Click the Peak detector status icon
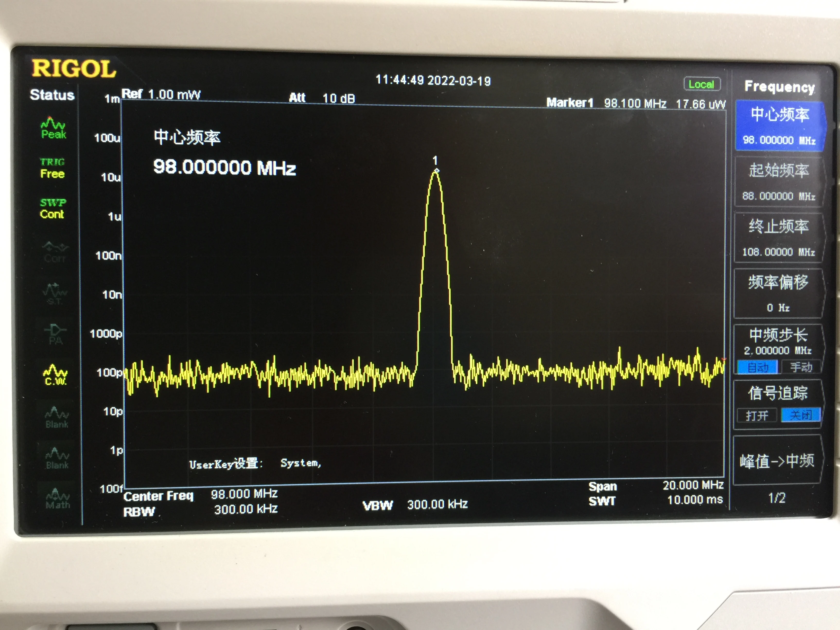The height and width of the screenshot is (630, 840). click(53, 128)
